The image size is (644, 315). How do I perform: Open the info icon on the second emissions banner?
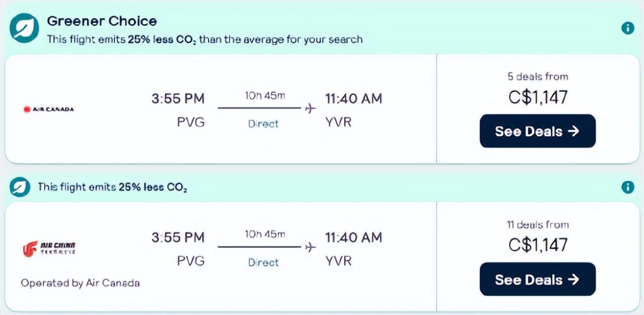(627, 187)
